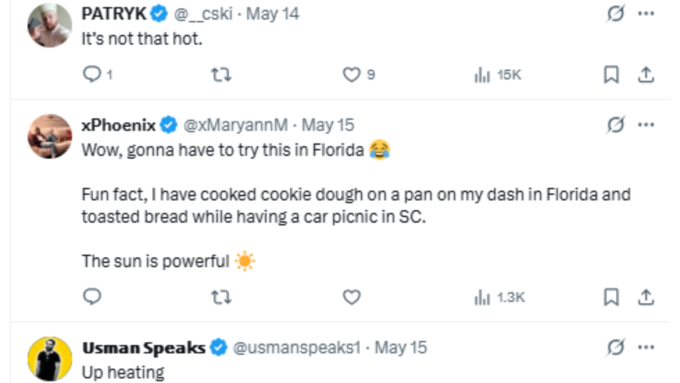Open more options on xPhoenix's tweet

click(x=646, y=125)
